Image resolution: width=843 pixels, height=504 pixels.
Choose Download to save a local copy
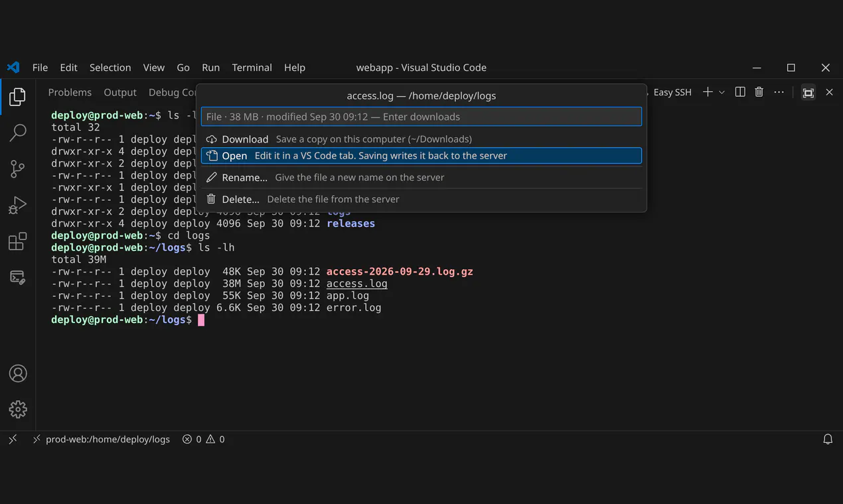click(x=421, y=139)
